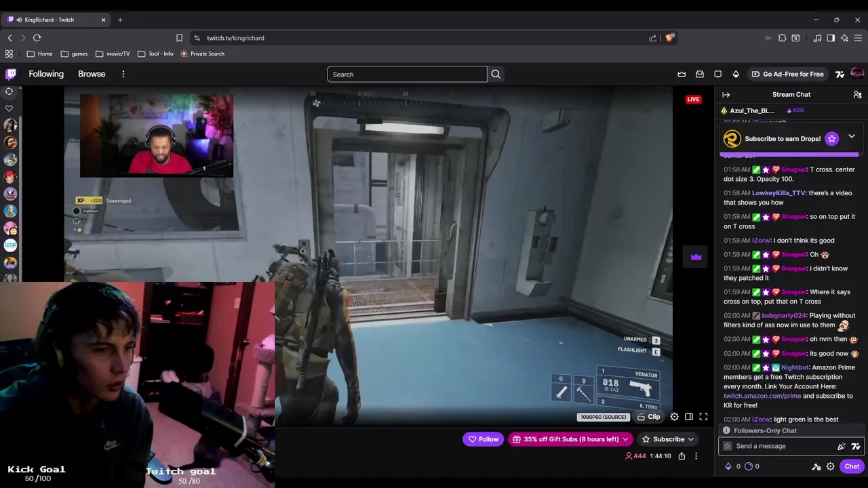Viewport: 868px width, 488px height.
Task: Open the chat community users list
Action: 857,95
